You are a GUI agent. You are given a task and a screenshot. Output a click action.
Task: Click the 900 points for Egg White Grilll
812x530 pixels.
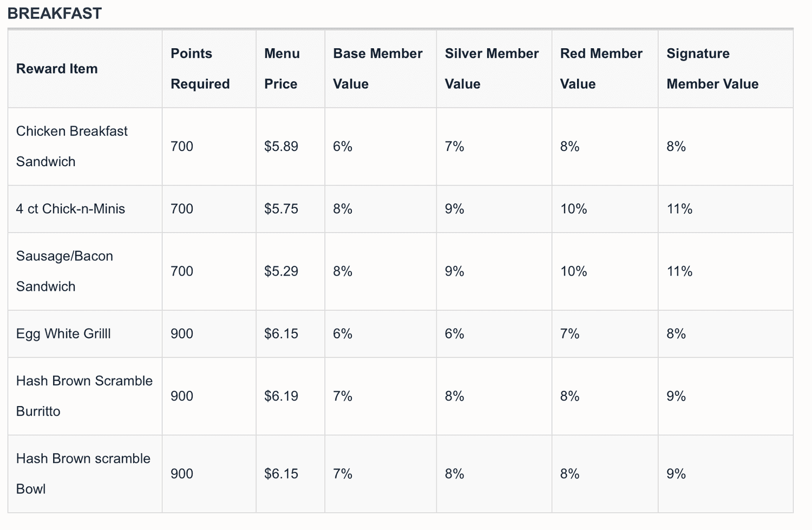(182, 334)
